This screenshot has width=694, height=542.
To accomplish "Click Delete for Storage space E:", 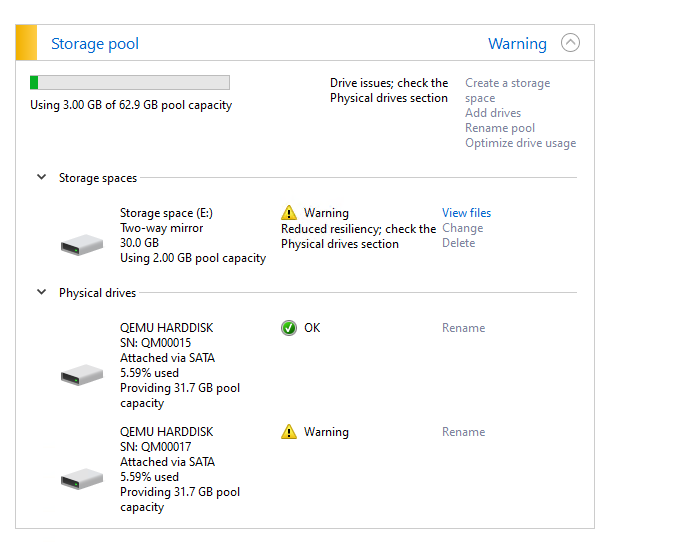I will tap(459, 243).
